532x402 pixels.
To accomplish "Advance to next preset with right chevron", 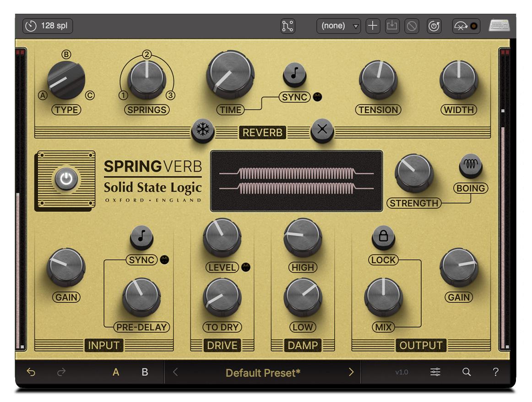I will click(x=352, y=372).
